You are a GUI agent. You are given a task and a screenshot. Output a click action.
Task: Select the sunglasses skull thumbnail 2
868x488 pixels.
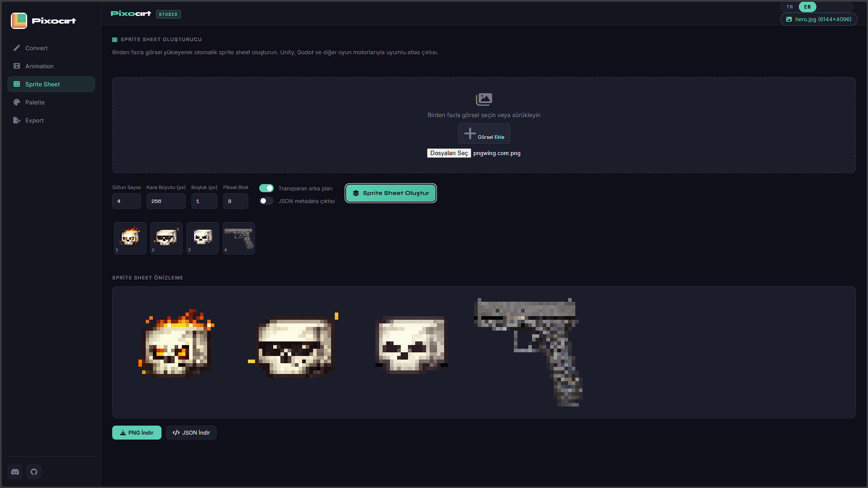click(166, 238)
